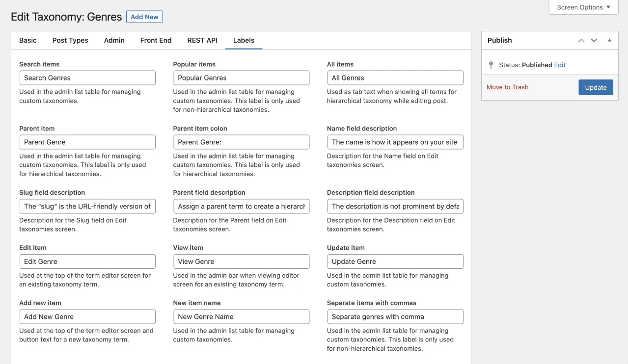This screenshot has height=364, width=628.
Task: Open the Front End tab
Action: click(156, 40)
